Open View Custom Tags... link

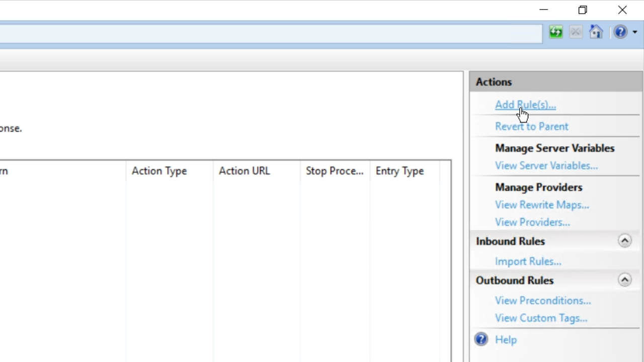[540, 318]
